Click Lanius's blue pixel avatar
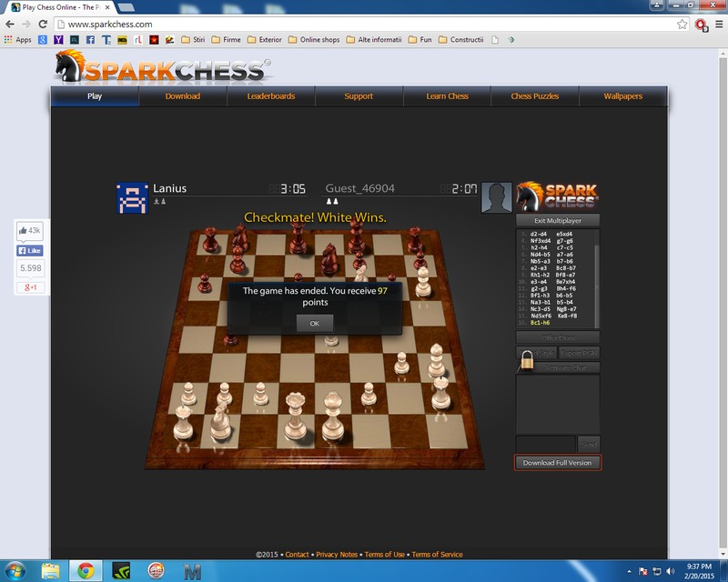Screen dimensions: 728x582 tap(132, 197)
